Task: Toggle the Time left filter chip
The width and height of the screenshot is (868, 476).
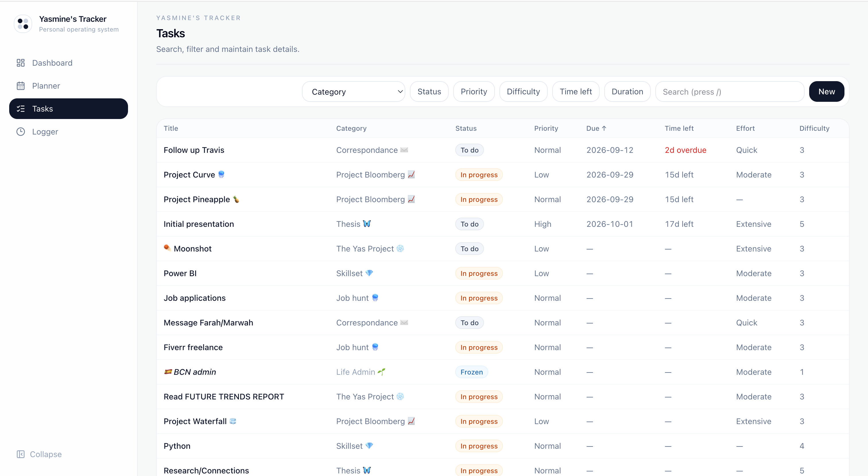Action: point(576,91)
